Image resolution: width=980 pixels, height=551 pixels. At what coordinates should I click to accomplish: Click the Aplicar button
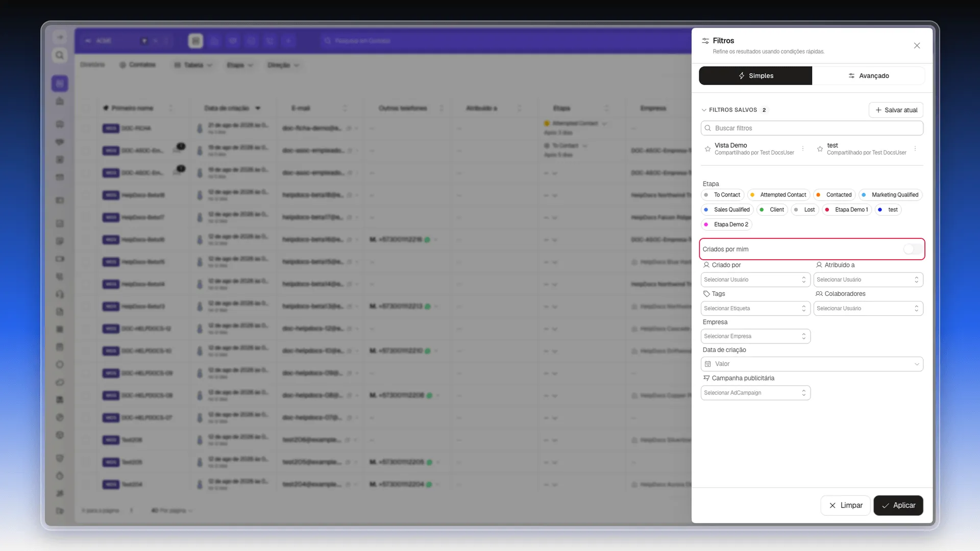pos(898,505)
